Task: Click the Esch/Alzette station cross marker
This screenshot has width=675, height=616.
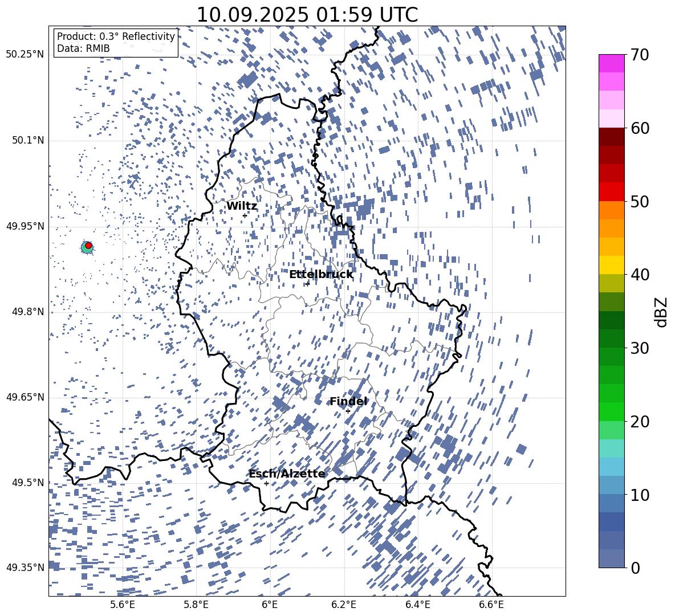Action: pyautogui.click(x=266, y=483)
